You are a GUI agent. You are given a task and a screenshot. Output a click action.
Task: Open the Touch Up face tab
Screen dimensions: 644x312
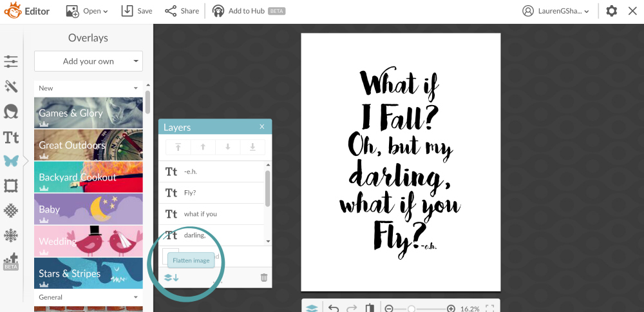point(11,112)
